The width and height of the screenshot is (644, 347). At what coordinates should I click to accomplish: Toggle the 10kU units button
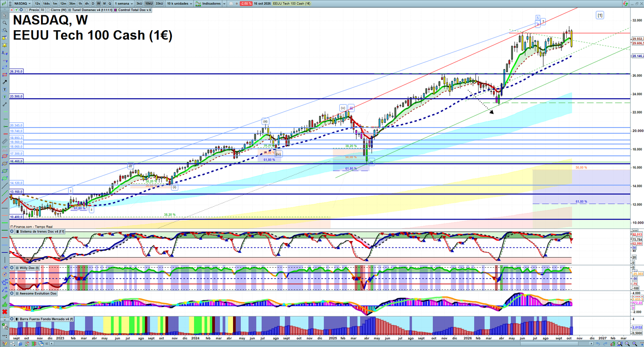149,4
